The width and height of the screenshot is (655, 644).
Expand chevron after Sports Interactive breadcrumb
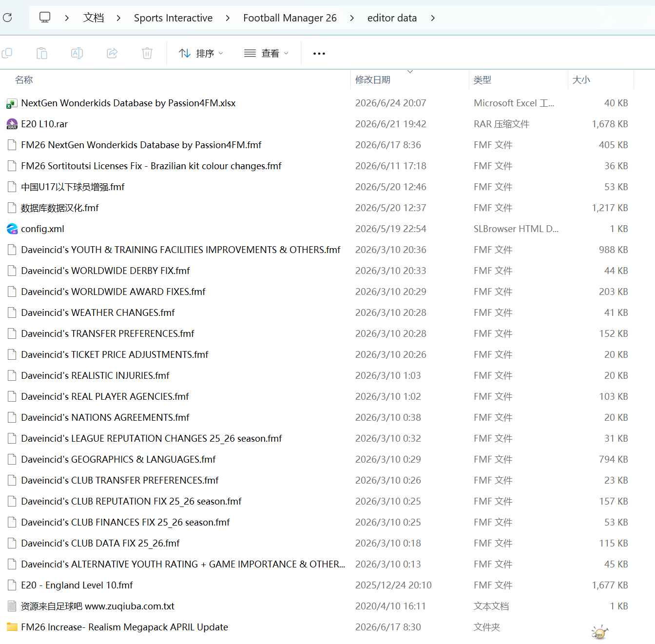pyautogui.click(x=228, y=18)
